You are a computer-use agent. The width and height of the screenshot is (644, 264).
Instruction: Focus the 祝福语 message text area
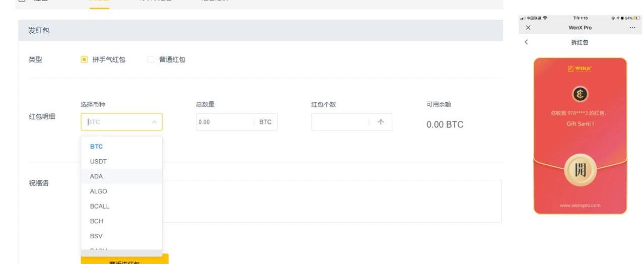332,201
